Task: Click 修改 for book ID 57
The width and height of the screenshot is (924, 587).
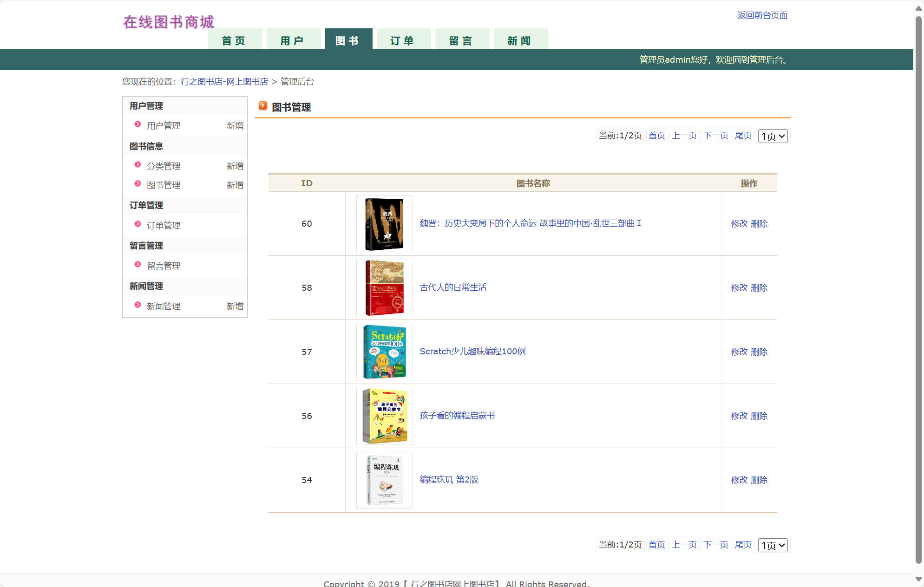Action: (x=740, y=352)
